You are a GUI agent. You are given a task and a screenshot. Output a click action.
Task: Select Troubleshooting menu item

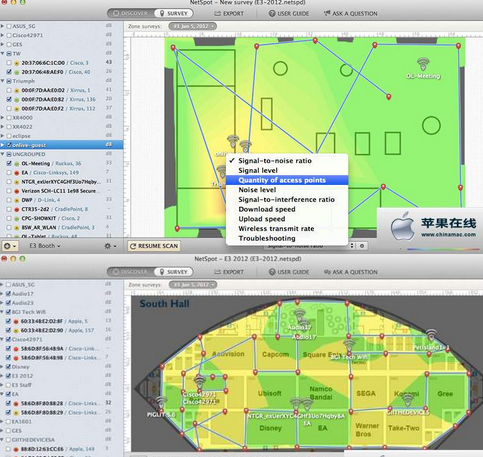point(287,238)
